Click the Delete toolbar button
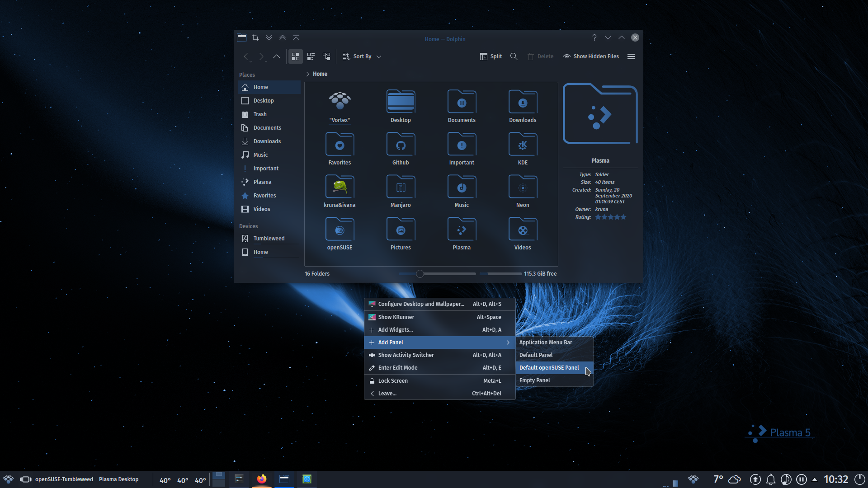Screen dimensions: 868x488 tap(541, 56)
